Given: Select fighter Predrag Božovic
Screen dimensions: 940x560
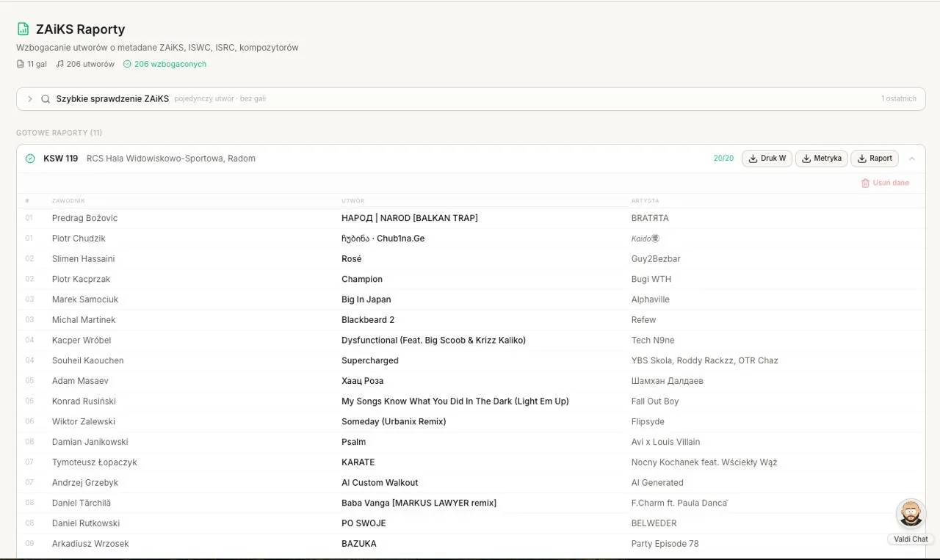Looking at the screenshot, I should click(x=84, y=218).
